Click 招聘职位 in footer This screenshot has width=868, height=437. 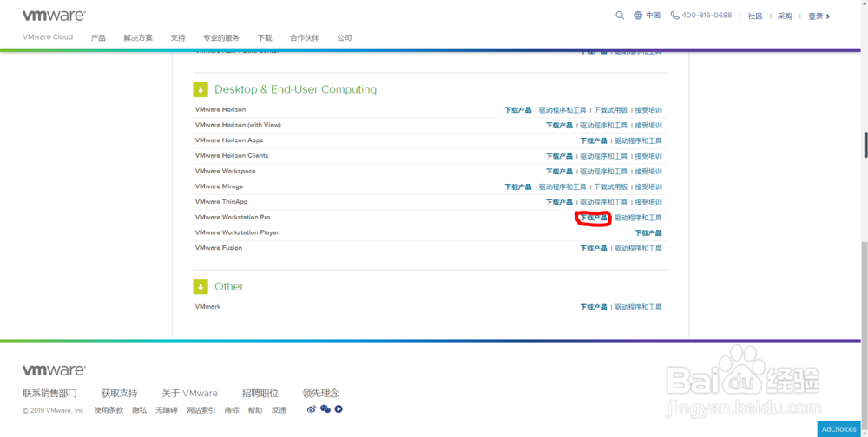[260, 394]
